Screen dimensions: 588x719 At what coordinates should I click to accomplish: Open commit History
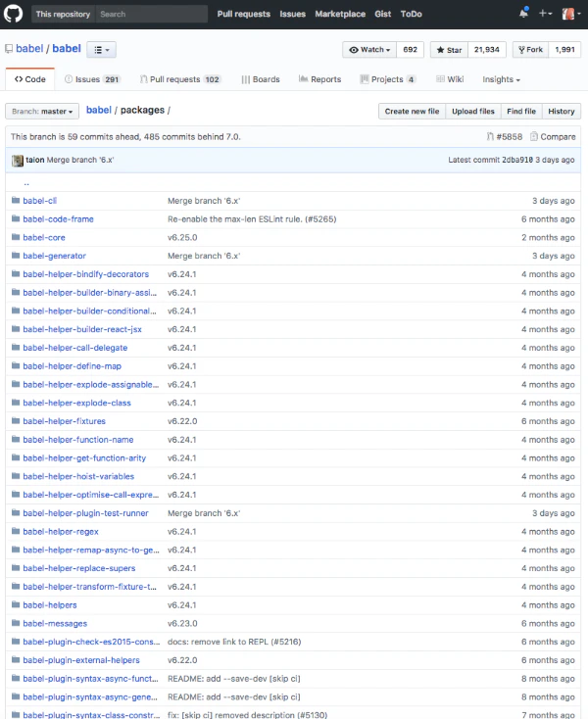click(561, 111)
